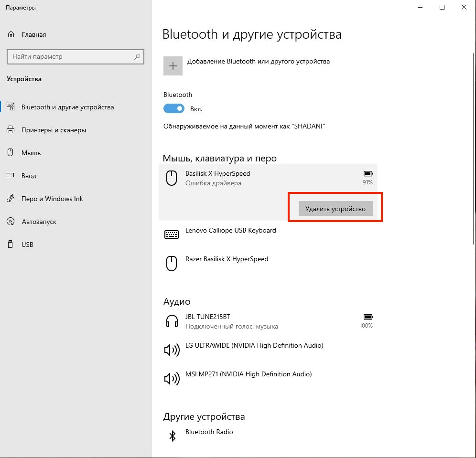This screenshot has height=458, width=476.
Task: Click the search magnifier icon
Action: (137, 56)
